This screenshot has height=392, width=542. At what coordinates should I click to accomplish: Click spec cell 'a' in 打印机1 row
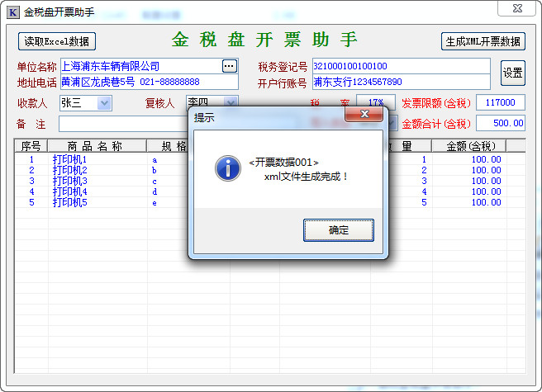click(155, 160)
